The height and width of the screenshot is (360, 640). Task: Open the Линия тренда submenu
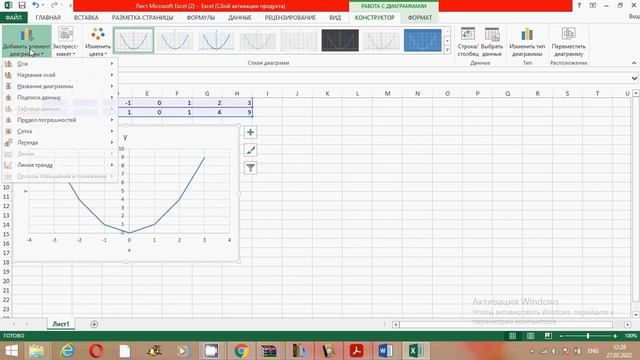point(60,165)
